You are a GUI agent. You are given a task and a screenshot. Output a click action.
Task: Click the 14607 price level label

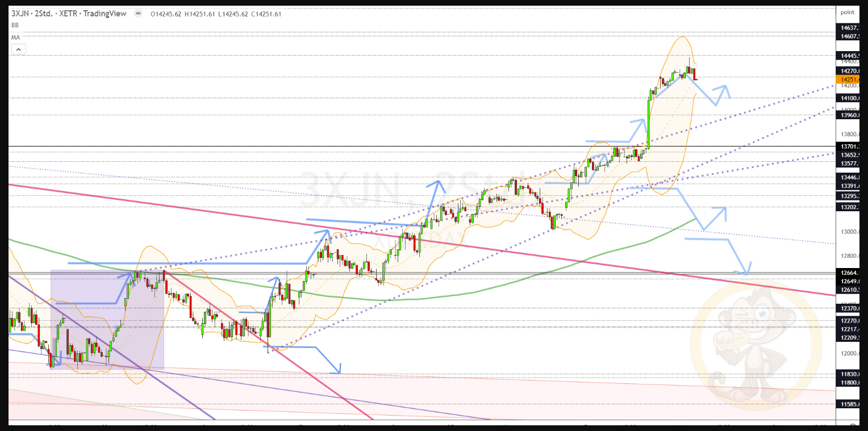(849, 36)
